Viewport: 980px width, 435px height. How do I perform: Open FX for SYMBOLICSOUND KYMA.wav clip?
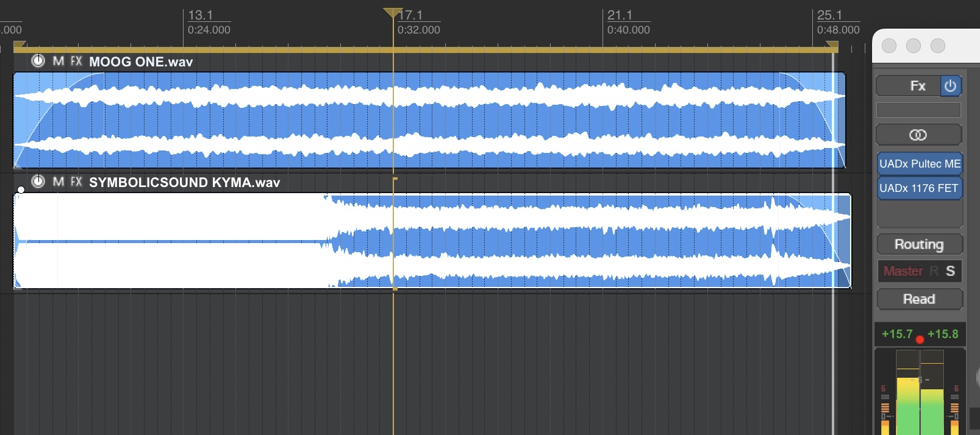coord(76,182)
